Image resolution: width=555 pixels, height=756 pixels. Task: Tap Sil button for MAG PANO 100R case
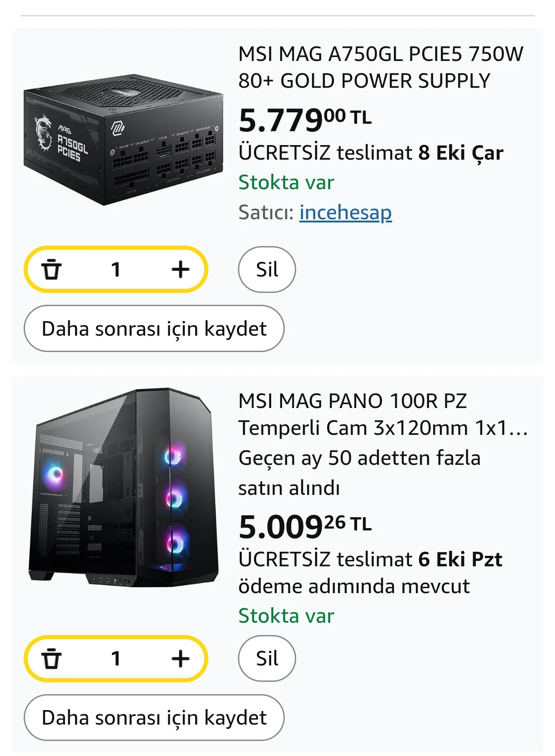(x=267, y=658)
